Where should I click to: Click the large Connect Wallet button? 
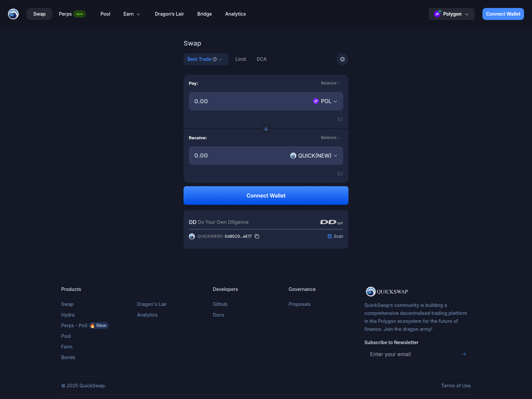coord(266,196)
